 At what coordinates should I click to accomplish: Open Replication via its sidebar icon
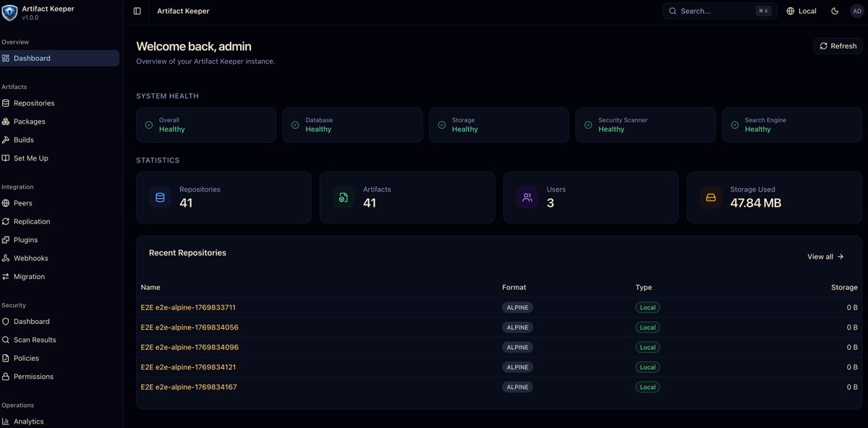[x=9, y=221]
